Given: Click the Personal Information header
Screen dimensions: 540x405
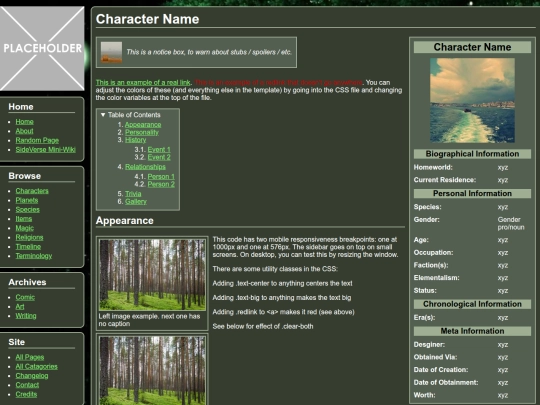Looking at the screenshot, I should click(x=472, y=194).
